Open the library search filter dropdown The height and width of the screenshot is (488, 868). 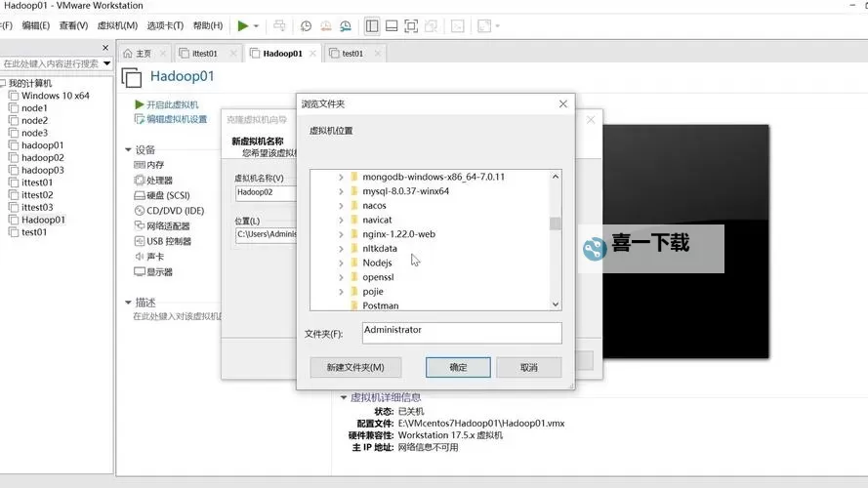(106, 63)
